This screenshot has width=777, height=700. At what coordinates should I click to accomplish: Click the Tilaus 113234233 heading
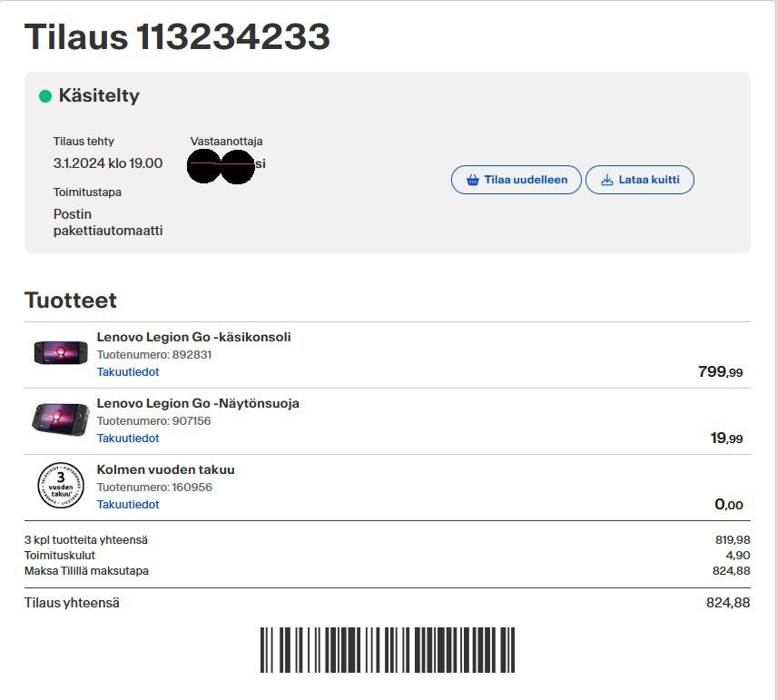pyautogui.click(x=177, y=37)
